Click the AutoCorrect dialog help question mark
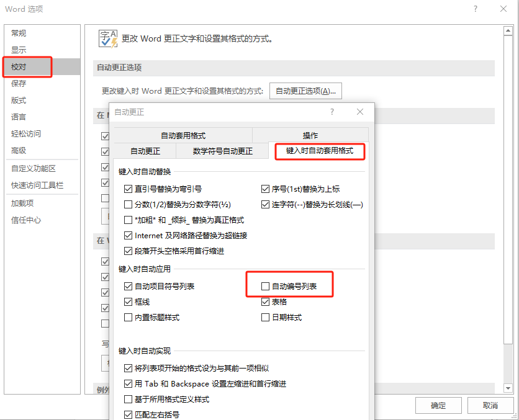 [332, 112]
